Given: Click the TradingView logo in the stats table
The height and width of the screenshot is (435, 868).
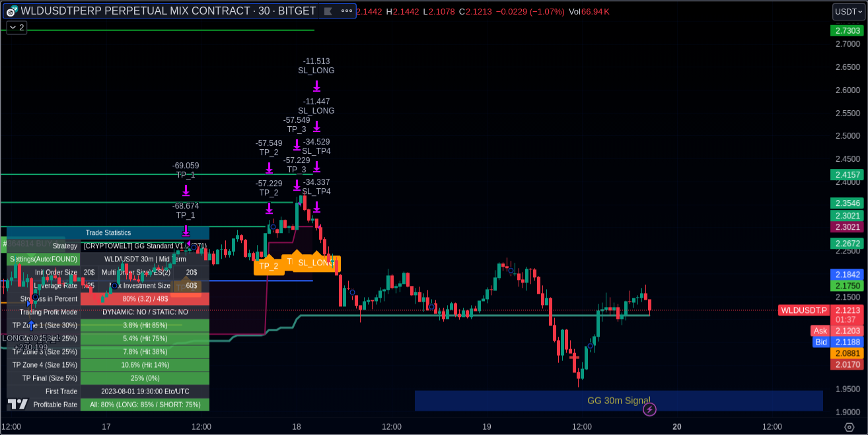Looking at the screenshot, I should [x=18, y=404].
